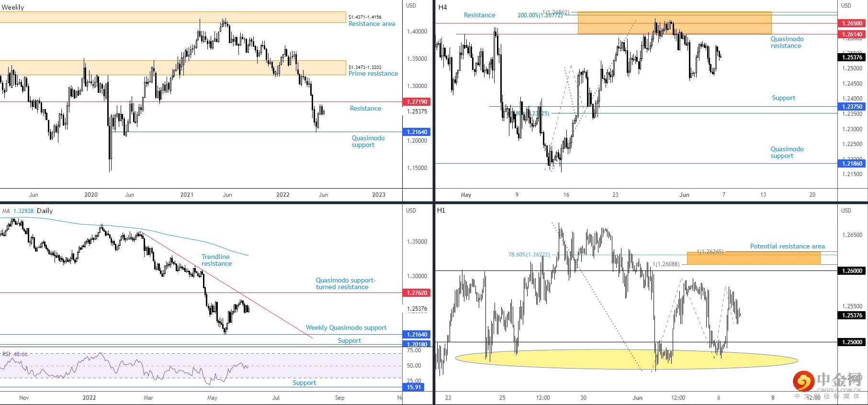Click the "$1.3473-1.3203" range text

[x=365, y=67]
